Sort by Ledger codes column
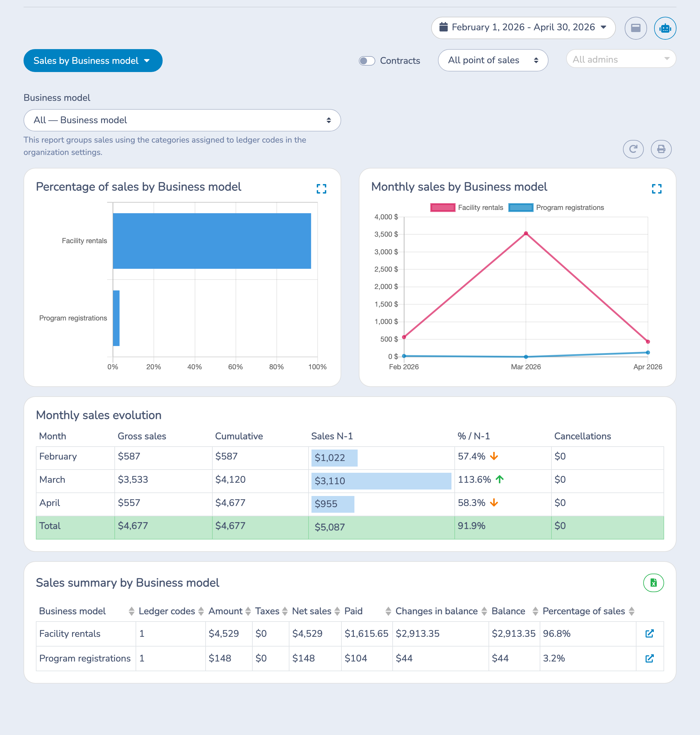Viewport: 700px width, 735px height. pyautogui.click(x=201, y=611)
